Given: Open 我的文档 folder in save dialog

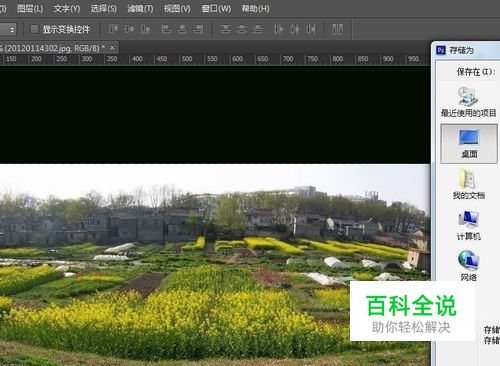Looking at the screenshot, I should (x=469, y=184).
